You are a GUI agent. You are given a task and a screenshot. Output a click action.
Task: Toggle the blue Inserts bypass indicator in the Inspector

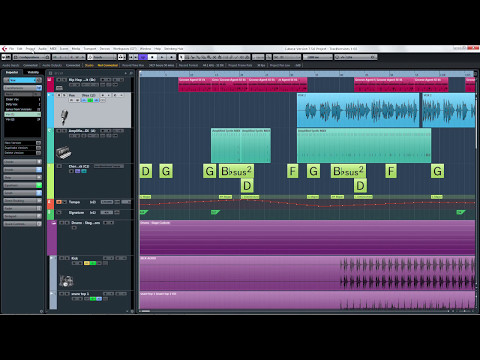click(39, 170)
